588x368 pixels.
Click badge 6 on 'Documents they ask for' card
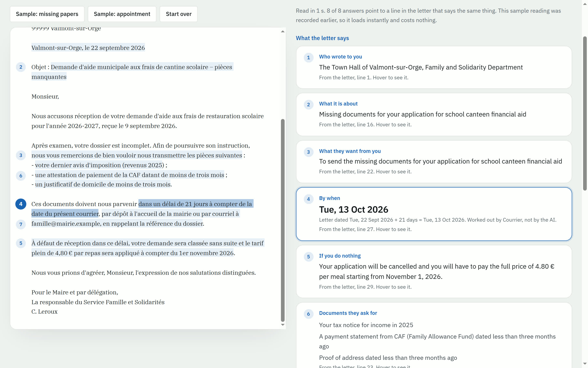coord(308,314)
